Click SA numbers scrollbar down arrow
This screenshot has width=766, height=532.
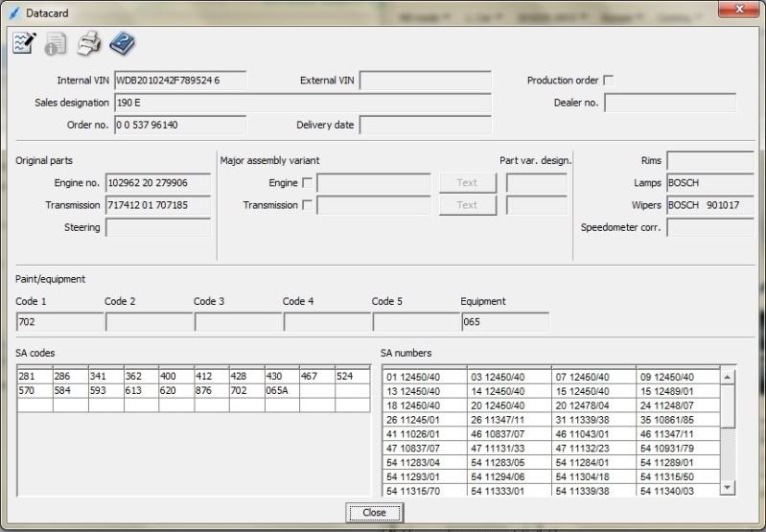coord(727,487)
